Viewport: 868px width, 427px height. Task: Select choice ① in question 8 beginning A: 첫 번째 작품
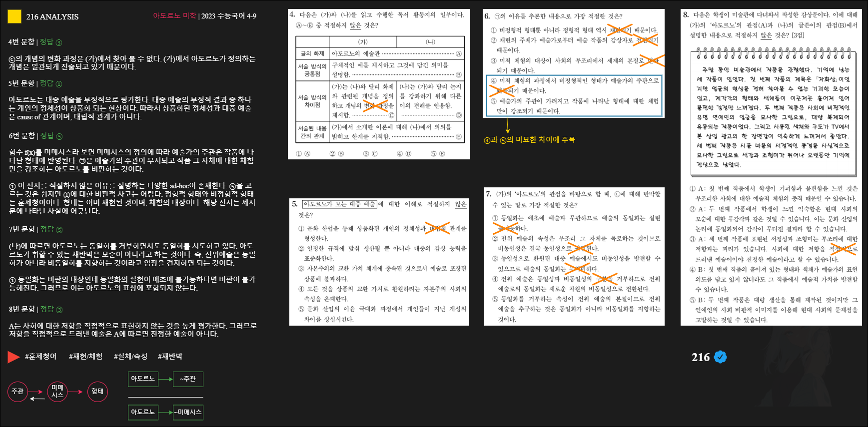click(774, 193)
